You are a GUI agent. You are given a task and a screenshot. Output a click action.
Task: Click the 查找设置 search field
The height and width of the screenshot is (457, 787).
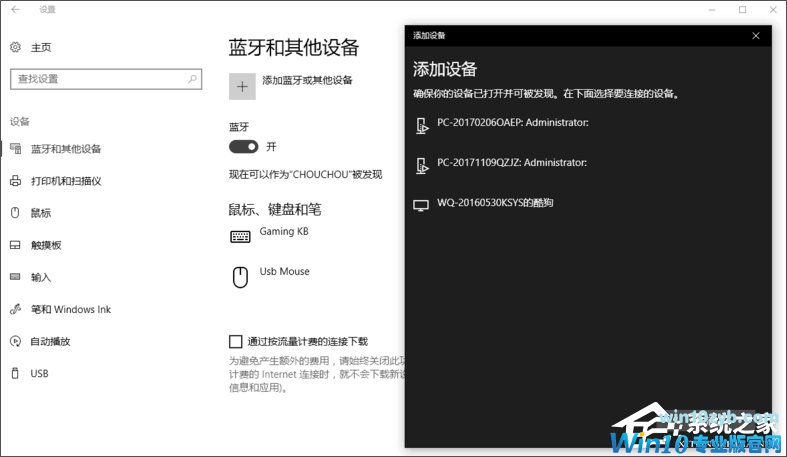[106, 79]
